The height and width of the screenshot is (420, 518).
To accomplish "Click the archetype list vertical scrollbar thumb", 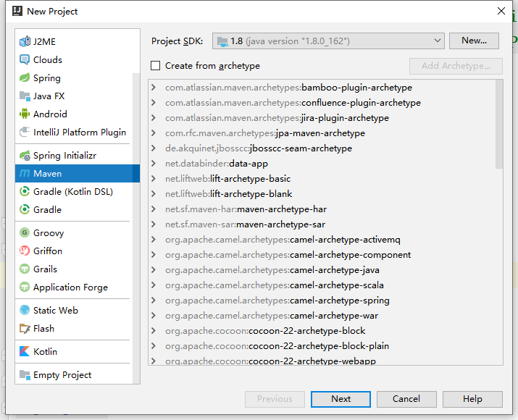I will [x=499, y=124].
